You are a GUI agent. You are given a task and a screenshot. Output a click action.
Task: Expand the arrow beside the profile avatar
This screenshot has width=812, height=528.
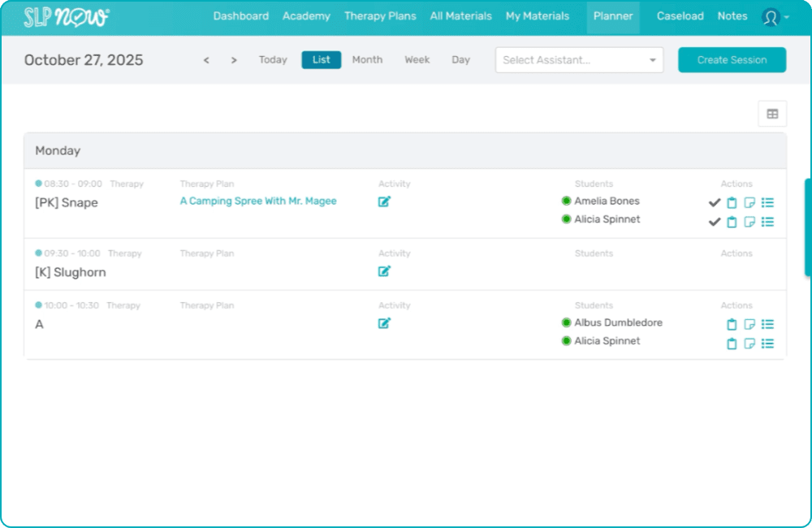pos(787,17)
